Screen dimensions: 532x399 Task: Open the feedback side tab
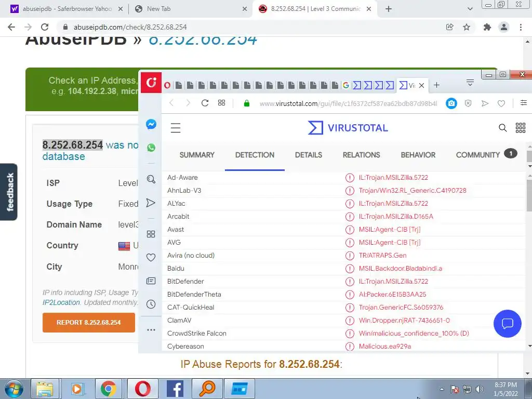tap(9, 192)
